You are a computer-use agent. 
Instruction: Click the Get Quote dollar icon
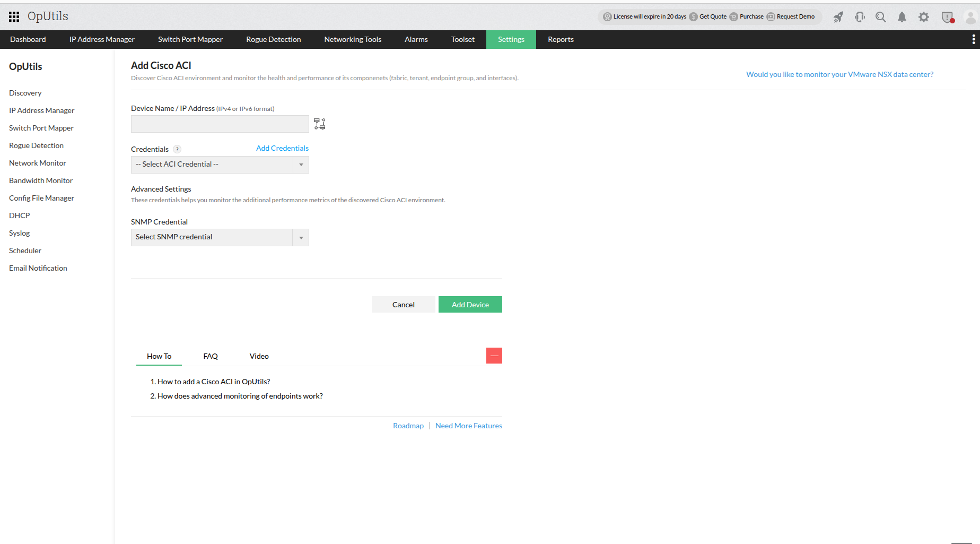(x=694, y=16)
